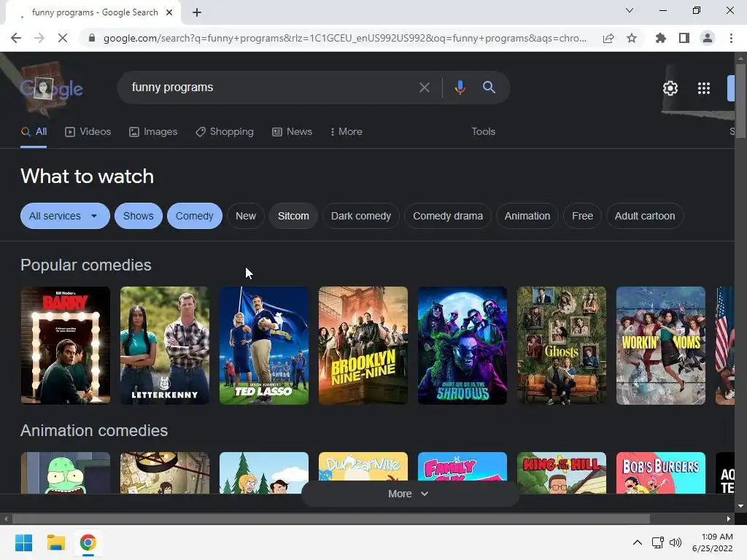The image size is (747, 560).
Task: Enable the Comedy drama filter chip
Action: [448, 216]
